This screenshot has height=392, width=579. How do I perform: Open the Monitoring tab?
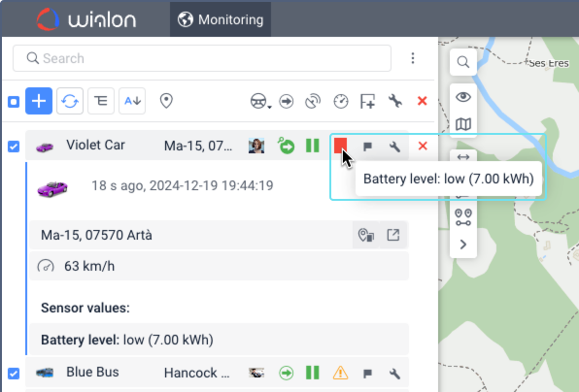pyautogui.click(x=221, y=19)
